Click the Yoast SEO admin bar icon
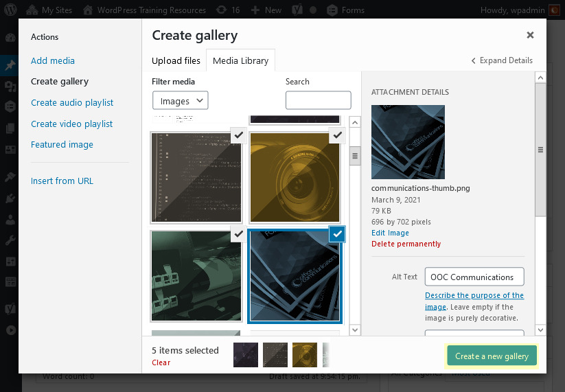The image size is (565, 392). [297, 10]
